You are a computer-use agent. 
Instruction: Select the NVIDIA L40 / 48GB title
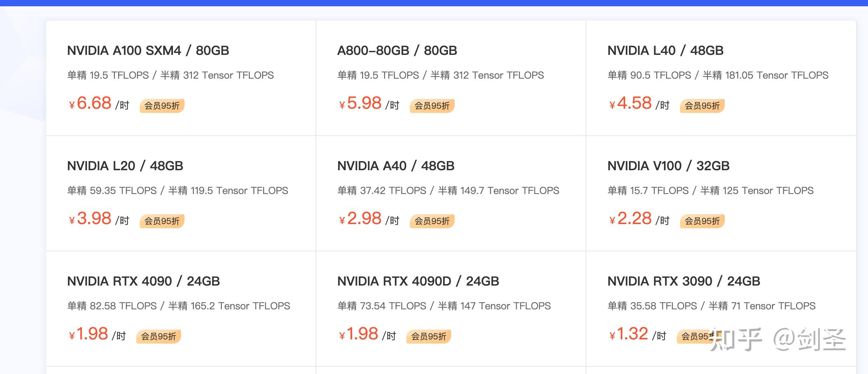665,50
